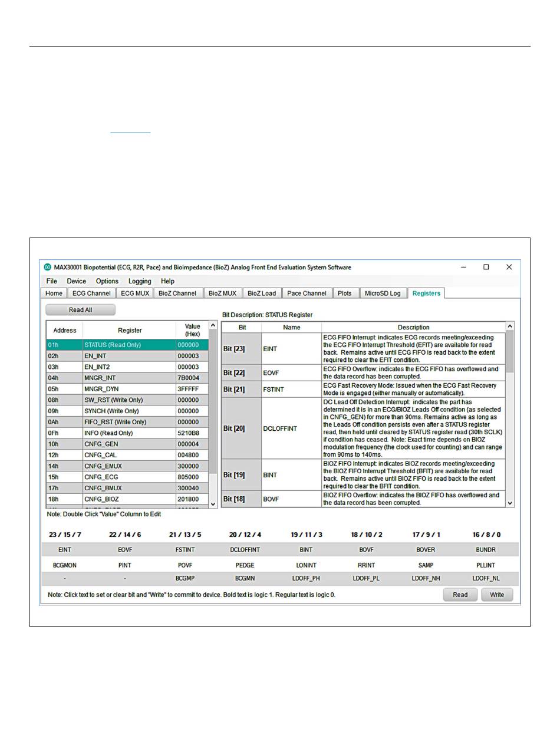Toggle the BINT bit
Screen dimensions: 560x739
306,550
